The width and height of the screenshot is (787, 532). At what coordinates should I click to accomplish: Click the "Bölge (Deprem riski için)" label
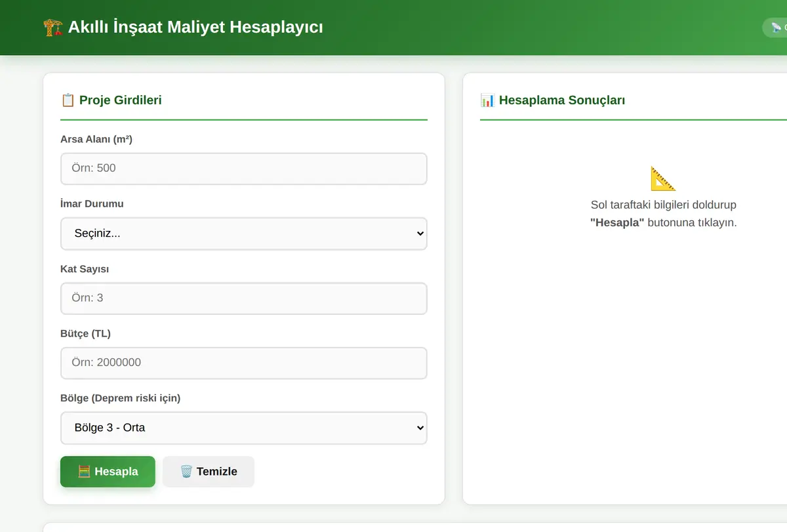click(x=120, y=398)
